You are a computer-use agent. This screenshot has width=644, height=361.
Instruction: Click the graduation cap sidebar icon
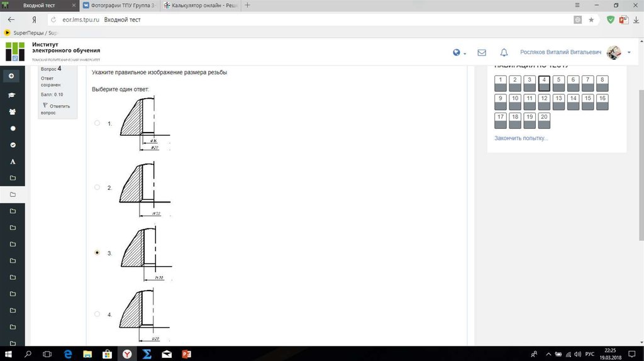point(13,95)
